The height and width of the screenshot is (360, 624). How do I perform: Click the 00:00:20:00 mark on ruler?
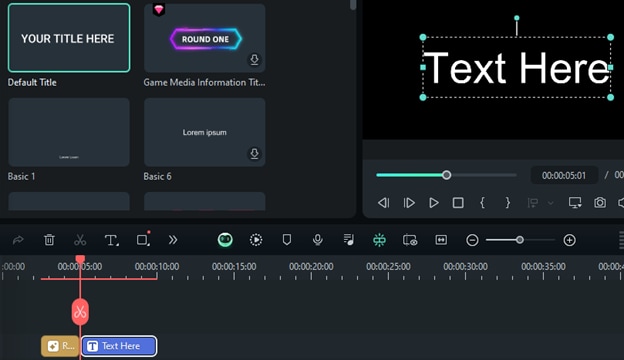coord(311,267)
